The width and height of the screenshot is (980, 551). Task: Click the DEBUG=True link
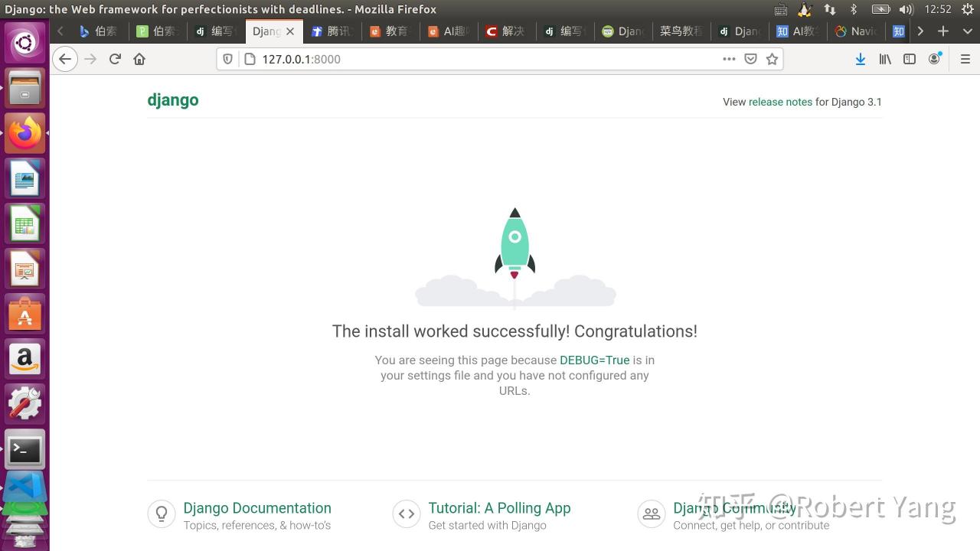click(x=595, y=360)
